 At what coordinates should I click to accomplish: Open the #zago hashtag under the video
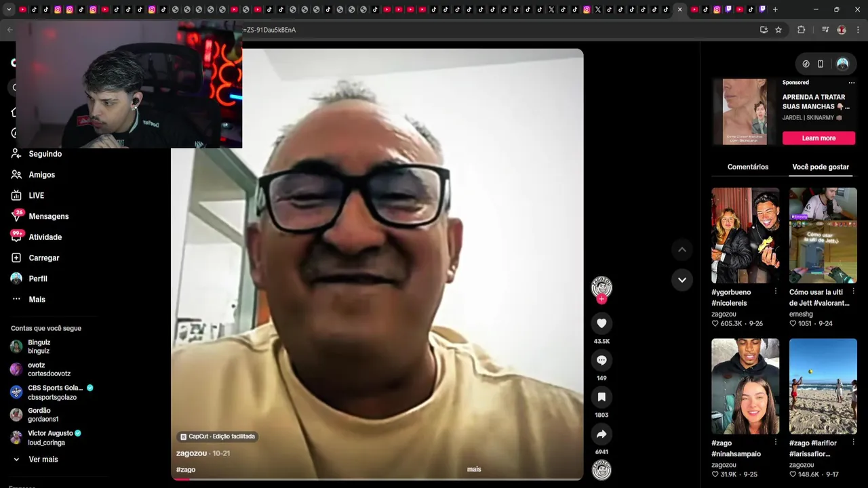coord(186,469)
